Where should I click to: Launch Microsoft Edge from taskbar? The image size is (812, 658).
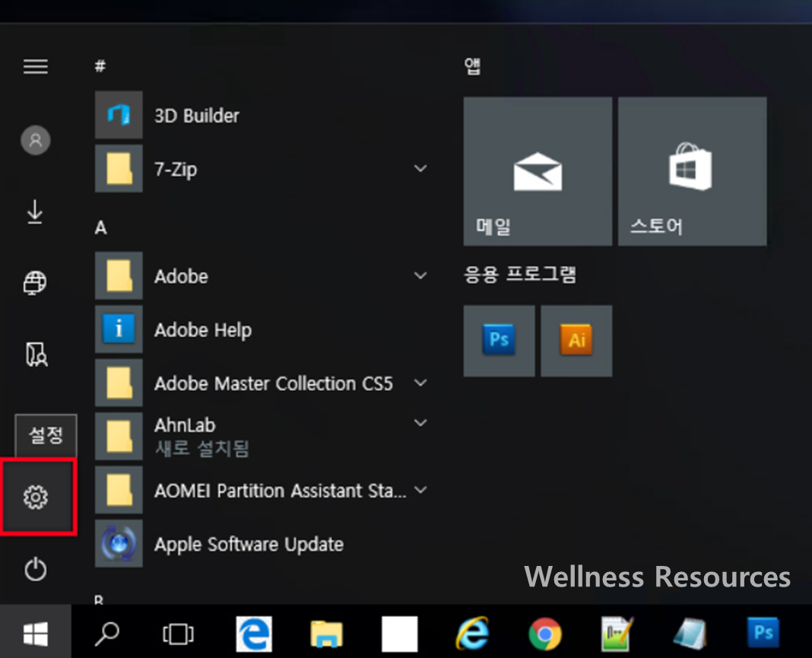pos(254,634)
